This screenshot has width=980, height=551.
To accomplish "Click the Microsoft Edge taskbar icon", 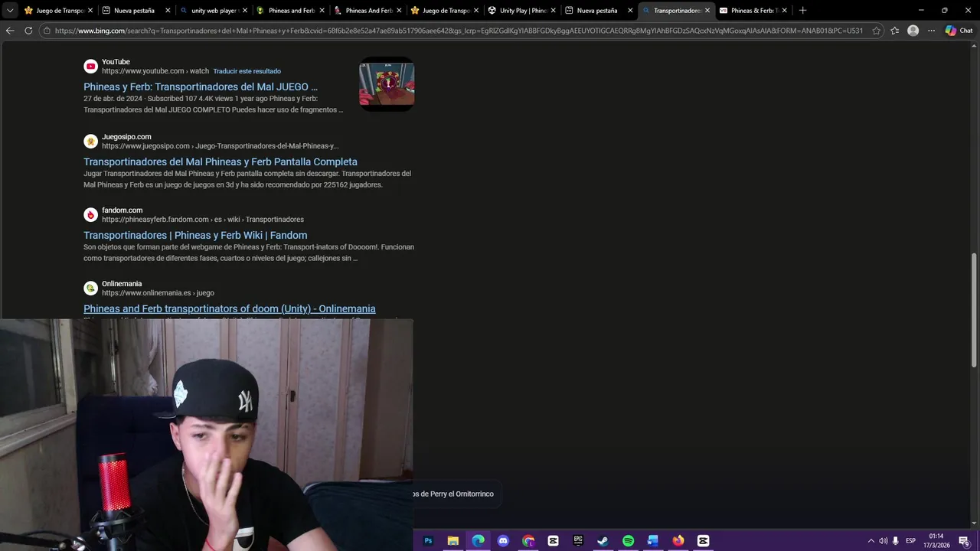I will (479, 541).
